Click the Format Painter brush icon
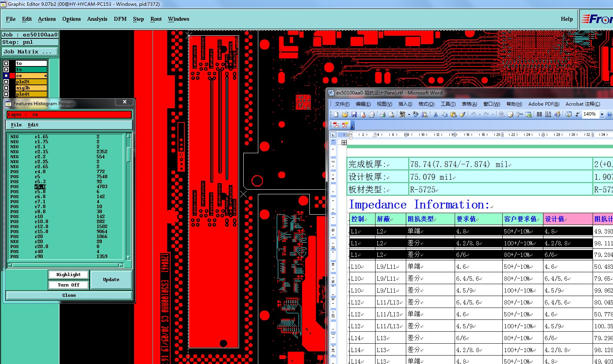Image resolution: width=613 pixels, height=364 pixels. (x=462, y=114)
